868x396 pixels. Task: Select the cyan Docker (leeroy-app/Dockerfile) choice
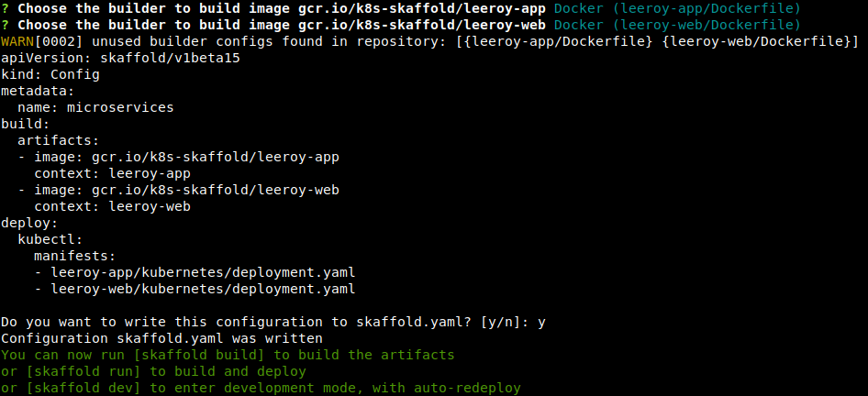[677, 8]
